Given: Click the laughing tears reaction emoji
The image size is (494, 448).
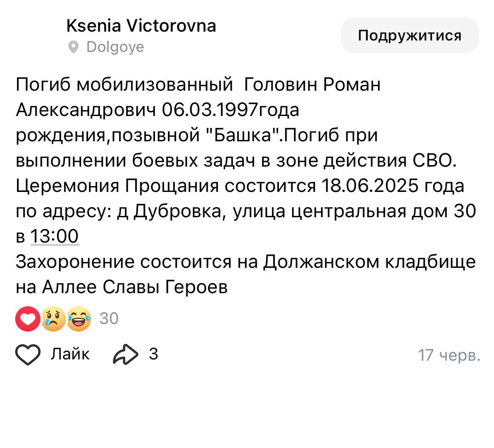Looking at the screenshot, I should click(x=79, y=318).
